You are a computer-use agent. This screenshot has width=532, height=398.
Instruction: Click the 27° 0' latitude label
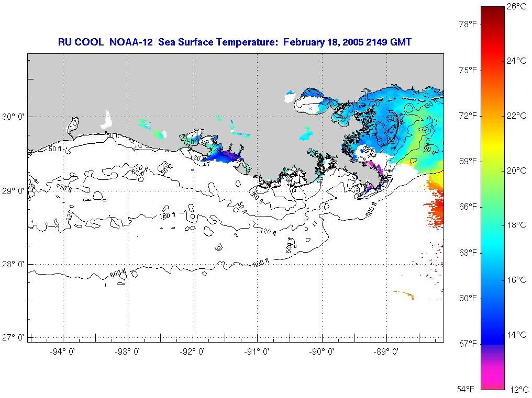click(x=13, y=338)
